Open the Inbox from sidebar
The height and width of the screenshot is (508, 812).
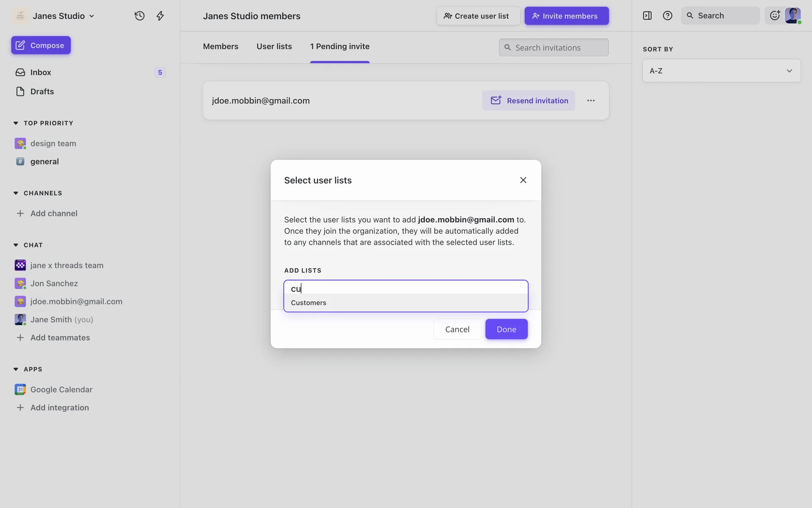[41, 72]
